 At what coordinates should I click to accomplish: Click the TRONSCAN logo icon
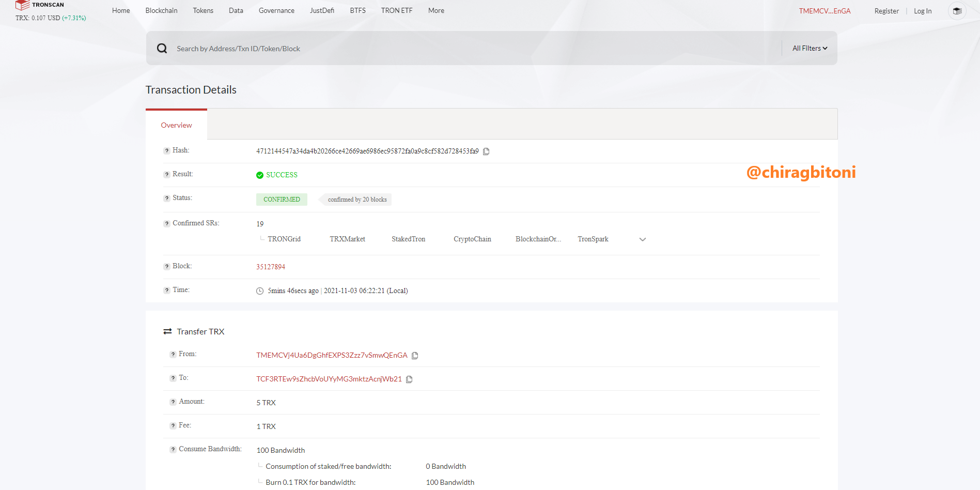22,5
